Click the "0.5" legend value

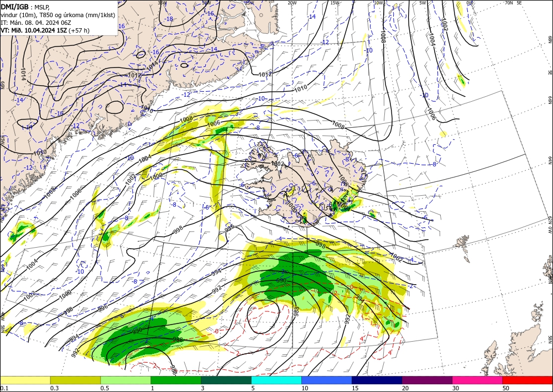[x=105, y=388]
